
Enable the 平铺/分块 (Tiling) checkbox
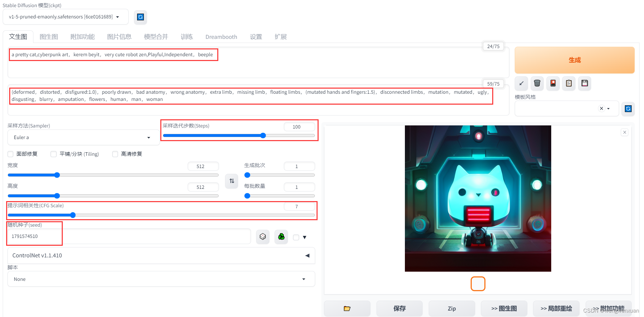(x=54, y=154)
